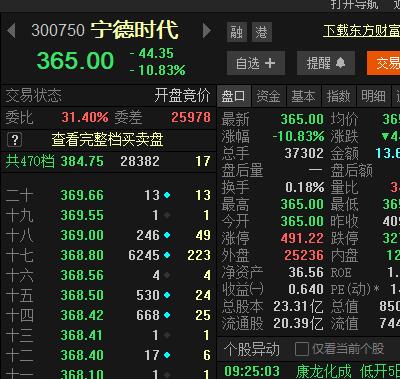Viewport: 400px width, 379px height.
Task: Click the 融 margin trading badge
Action: [x=237, y=32]
